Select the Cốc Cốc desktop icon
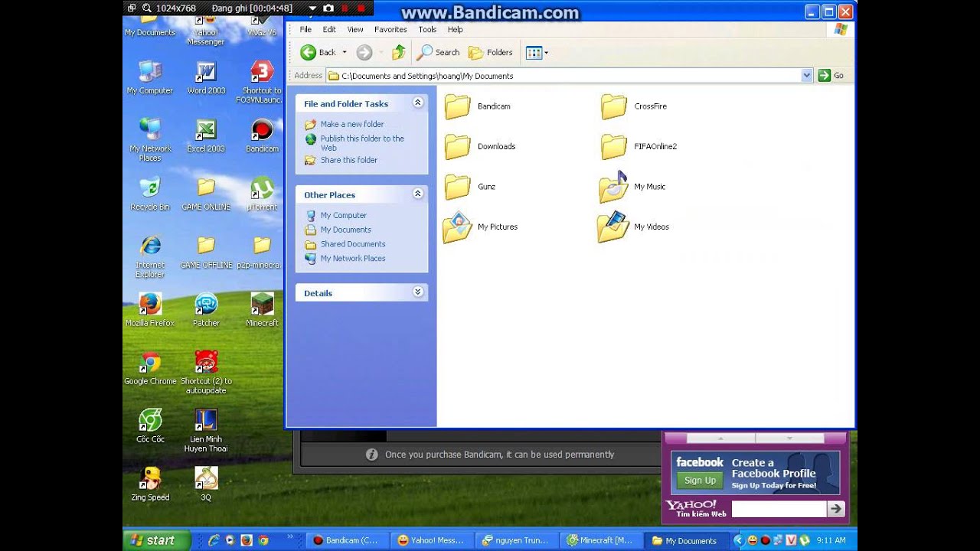 [x=150, y=426]
